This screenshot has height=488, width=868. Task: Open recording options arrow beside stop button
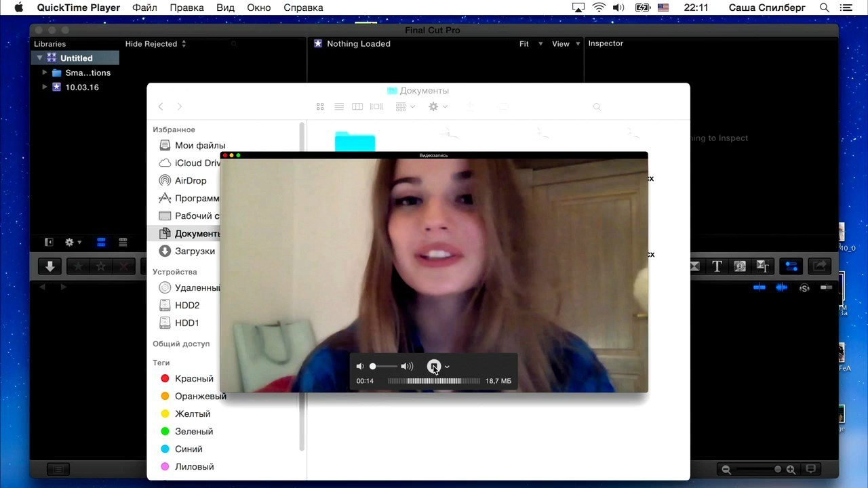(447, 367)
